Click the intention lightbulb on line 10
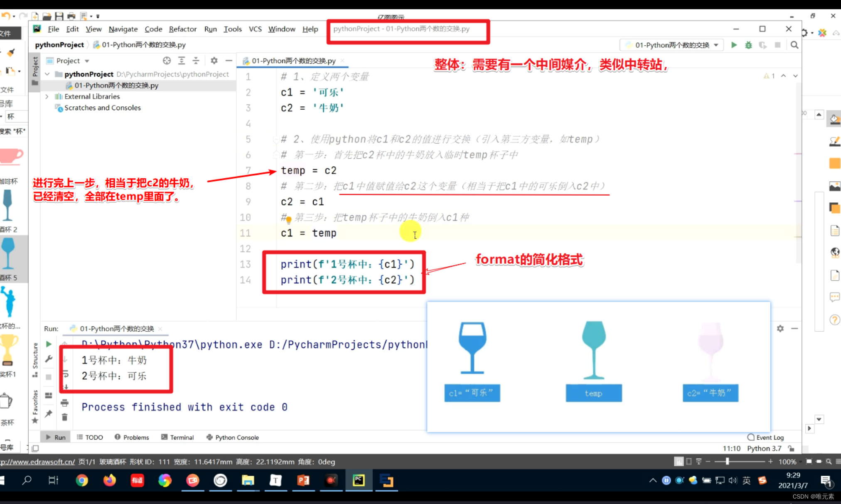 (288, 220)
